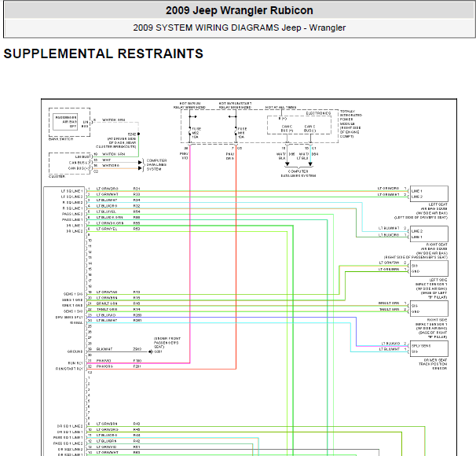Click the 'PASSENGER AIR BAG OFF' indicator box

click(x=65, y=122)
